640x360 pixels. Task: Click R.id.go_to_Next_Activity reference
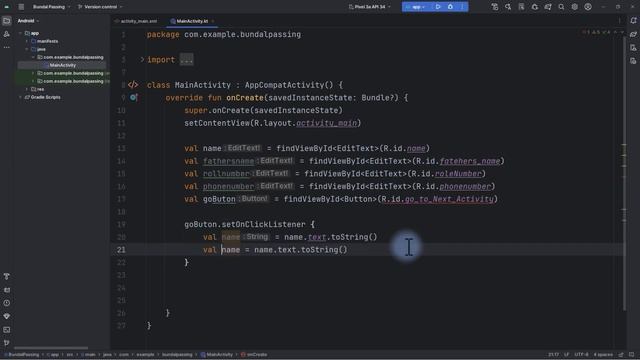click(437, 199)
